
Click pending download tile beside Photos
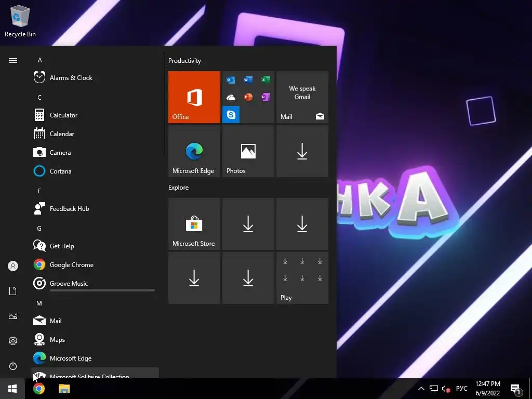coord(302,151)
